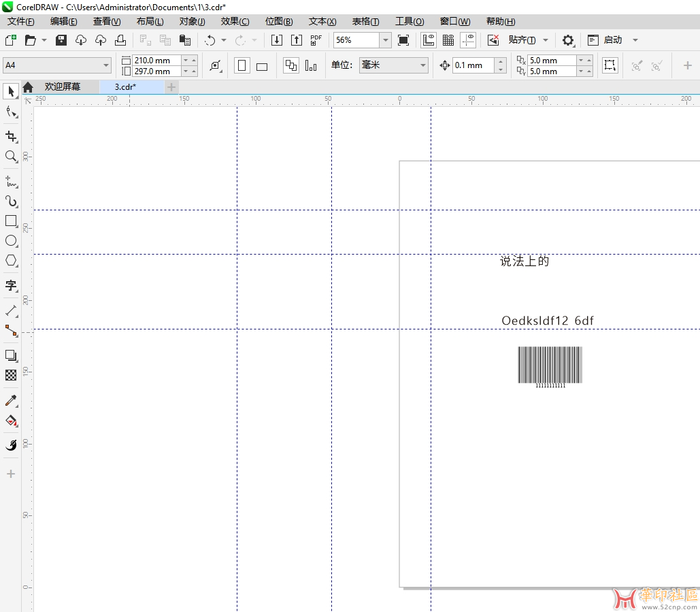Image resolution: width=700 pixels, height=612 pixels.
Task: Select the Text tool
Action: (x=11, y=285)
